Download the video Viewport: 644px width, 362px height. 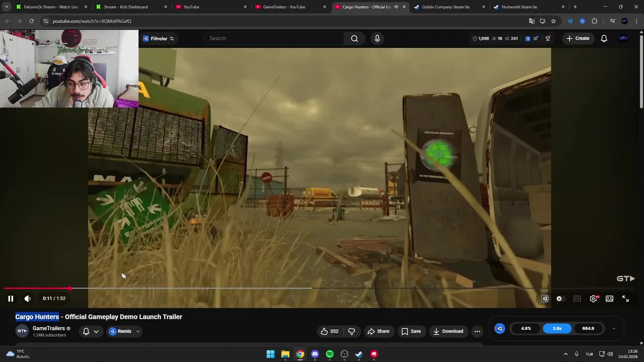[x=448, y=331]
